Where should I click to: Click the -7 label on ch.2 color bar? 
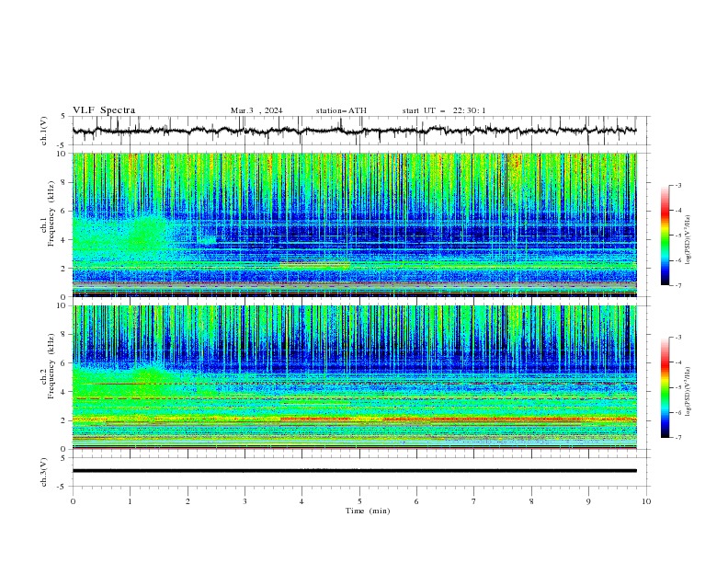click(x=678, y=438)
